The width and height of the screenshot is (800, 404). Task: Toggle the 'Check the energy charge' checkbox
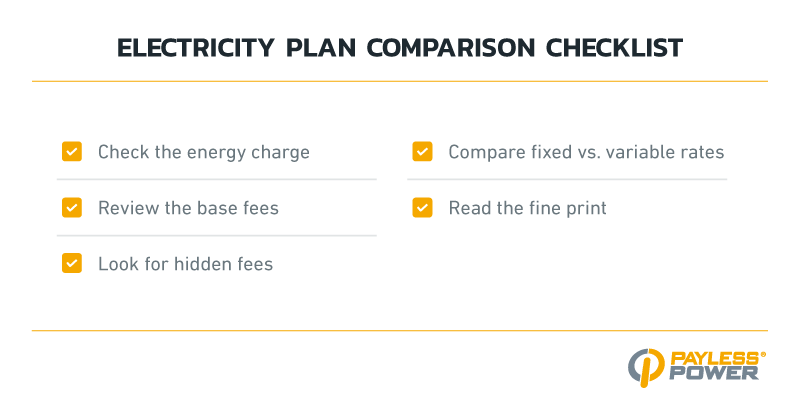pyautogui.click(x=72, y=152)
